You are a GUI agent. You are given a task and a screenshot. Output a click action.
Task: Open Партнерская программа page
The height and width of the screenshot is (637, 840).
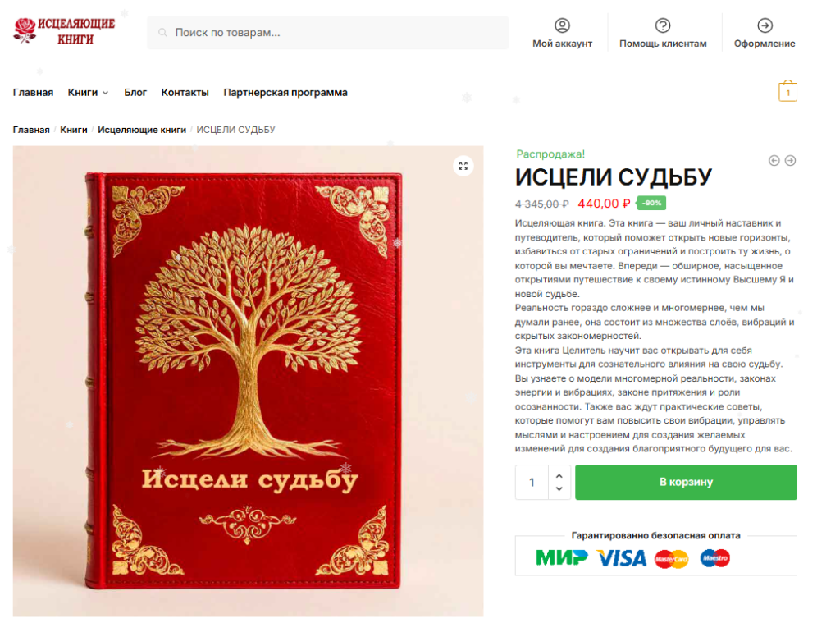pos(285,92)
